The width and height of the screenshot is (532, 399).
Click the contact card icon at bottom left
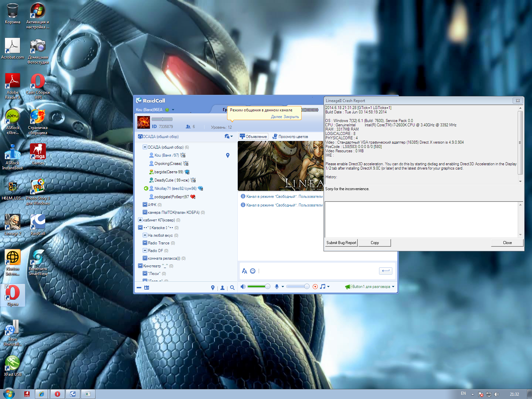[147, 288]
